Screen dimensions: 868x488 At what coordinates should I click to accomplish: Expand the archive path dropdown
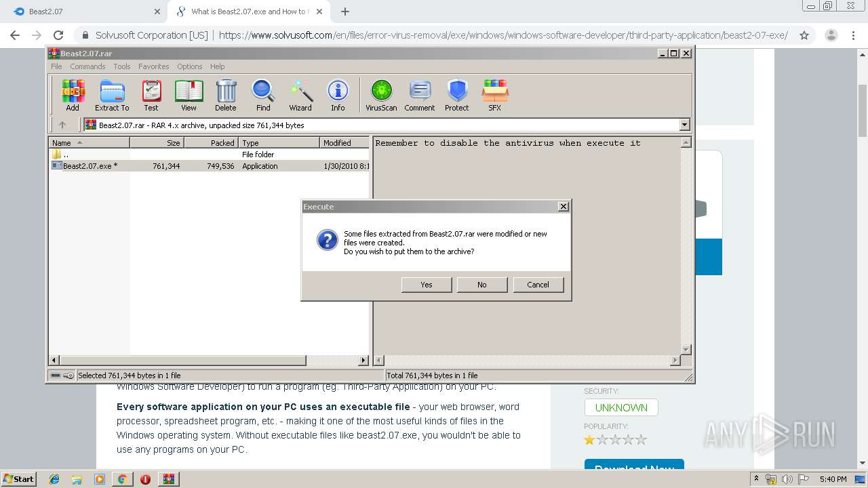point(684,125)
